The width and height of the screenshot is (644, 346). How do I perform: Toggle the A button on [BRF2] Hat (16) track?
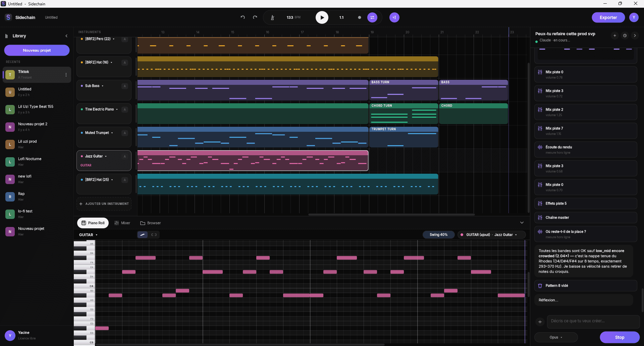pyautogui.click(x=125, y=63)
